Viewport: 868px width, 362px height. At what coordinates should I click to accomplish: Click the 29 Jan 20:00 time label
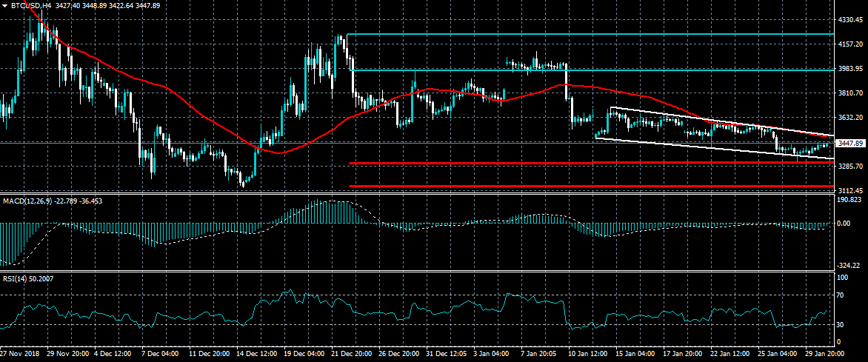[824, 353]
